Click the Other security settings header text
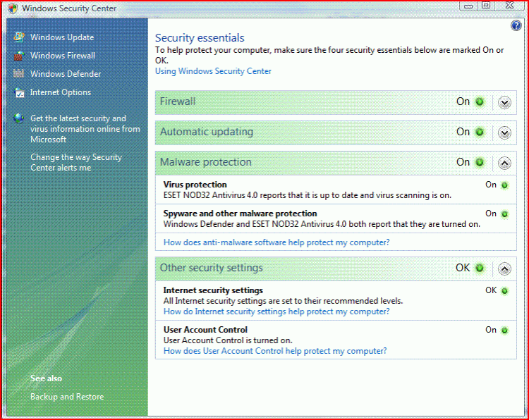Screen dimensions: 529x420 pos(211,268)
